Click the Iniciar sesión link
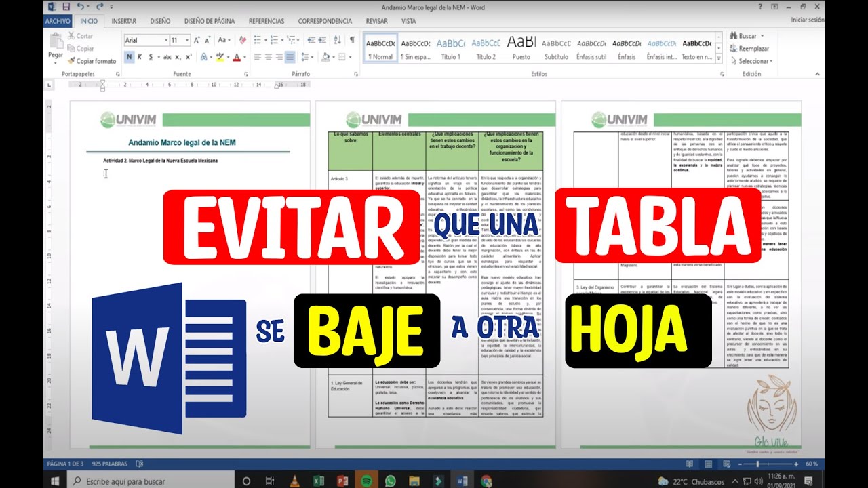 806,20
